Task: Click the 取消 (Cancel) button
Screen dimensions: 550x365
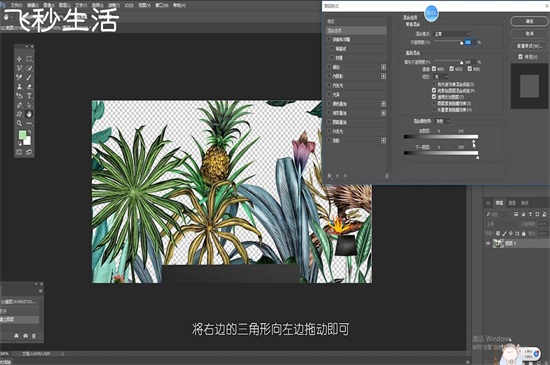Action: click(529, 33)
